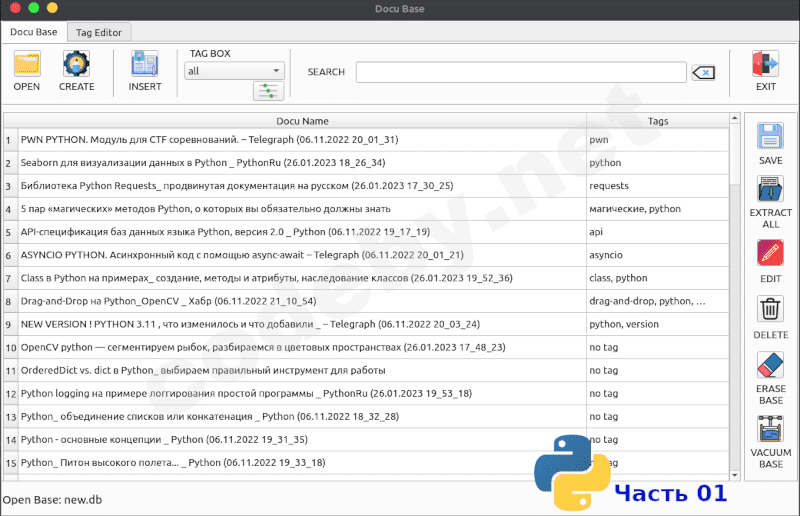The image size is (800, 516).
Task: Click the EDIT pencil icon
Action: click(770, 254)
